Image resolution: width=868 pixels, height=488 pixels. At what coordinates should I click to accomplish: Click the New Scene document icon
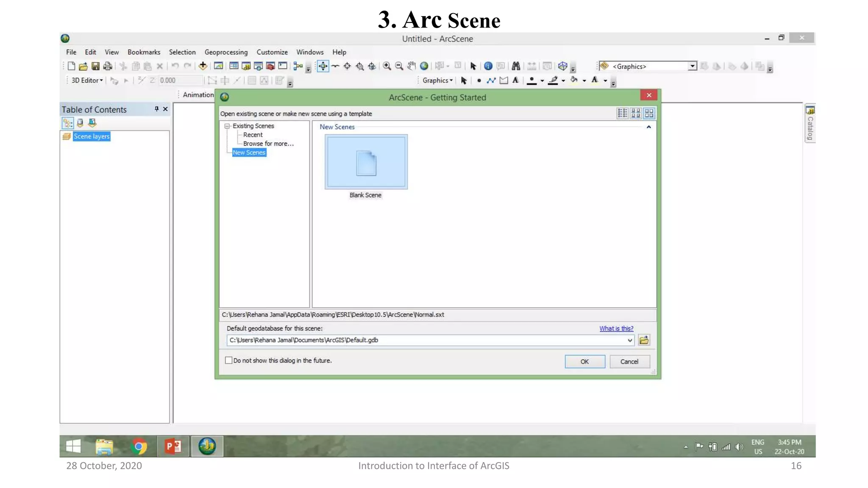[71, 66]
